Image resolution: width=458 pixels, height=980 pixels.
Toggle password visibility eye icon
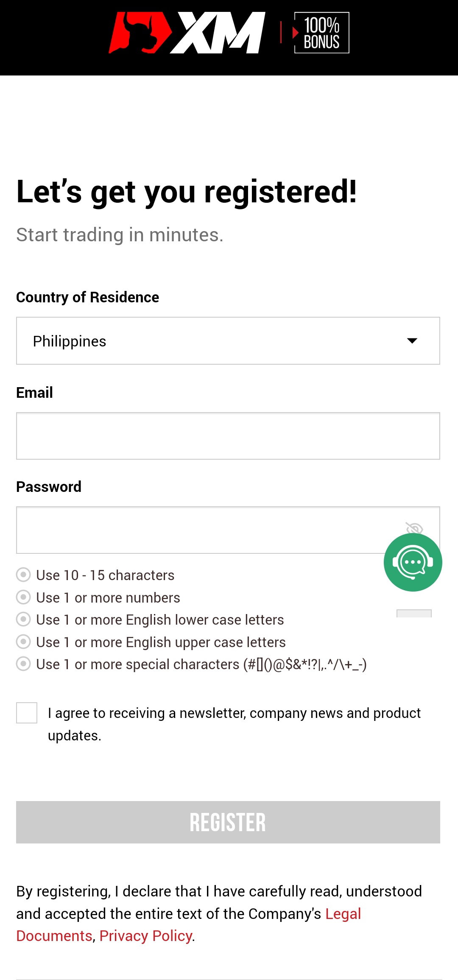click(414, 528)
